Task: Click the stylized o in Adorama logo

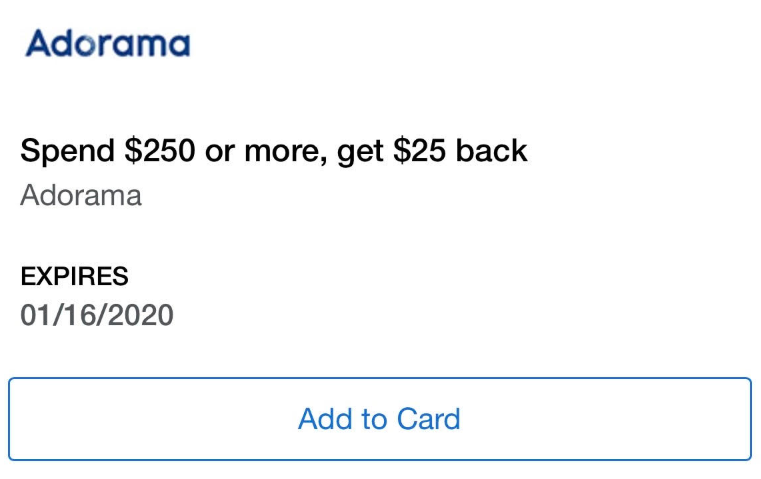Action: tap(87, 45)
